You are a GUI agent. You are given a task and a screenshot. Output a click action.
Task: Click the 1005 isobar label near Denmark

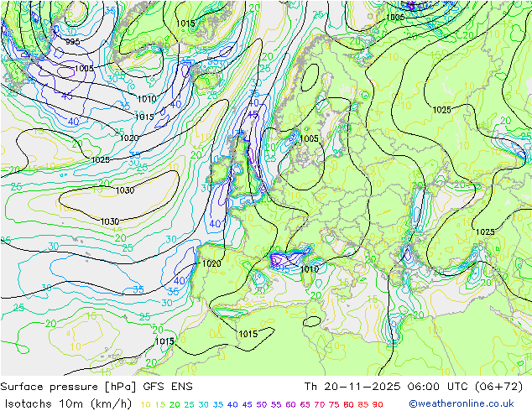coord(309,138)
